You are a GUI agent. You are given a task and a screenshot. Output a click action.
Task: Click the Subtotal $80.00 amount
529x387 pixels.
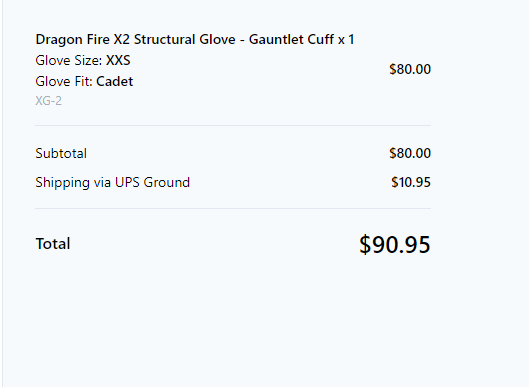coord(410,154)
